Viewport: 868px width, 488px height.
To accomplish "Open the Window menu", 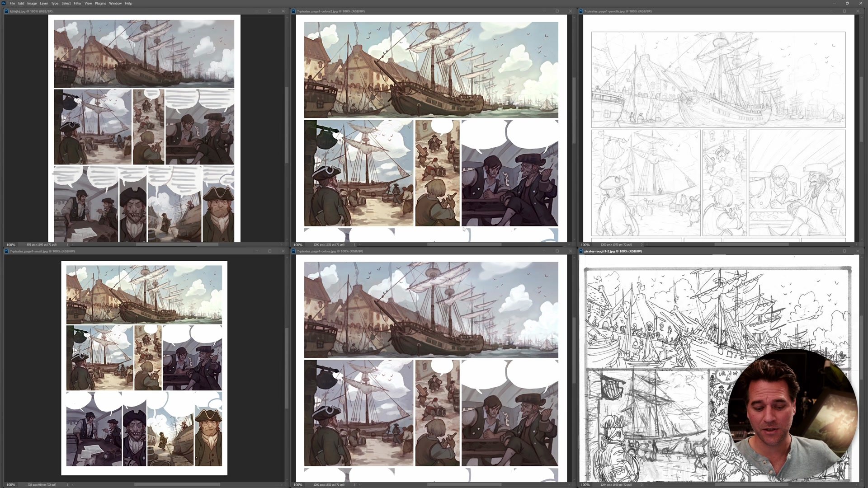I will tap(115, 3).
